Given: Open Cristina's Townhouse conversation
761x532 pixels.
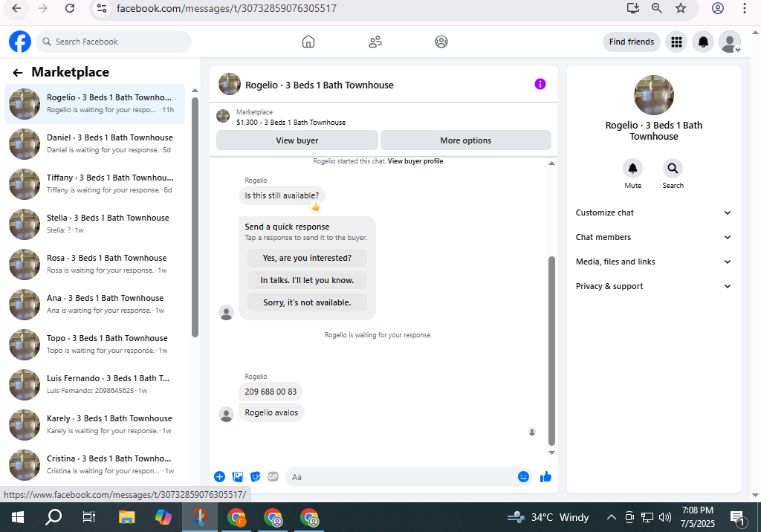Looking at the screenshot, I should [94, 465].
